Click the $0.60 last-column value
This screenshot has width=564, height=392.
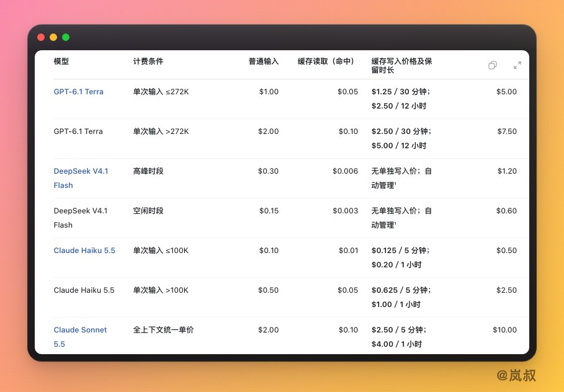click(x=506, y=211)
